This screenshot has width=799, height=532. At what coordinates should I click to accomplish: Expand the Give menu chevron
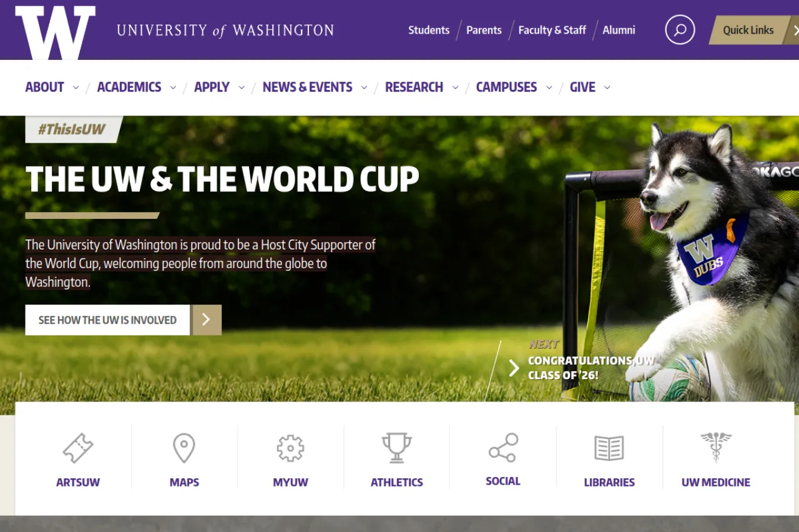pos(607,87)
